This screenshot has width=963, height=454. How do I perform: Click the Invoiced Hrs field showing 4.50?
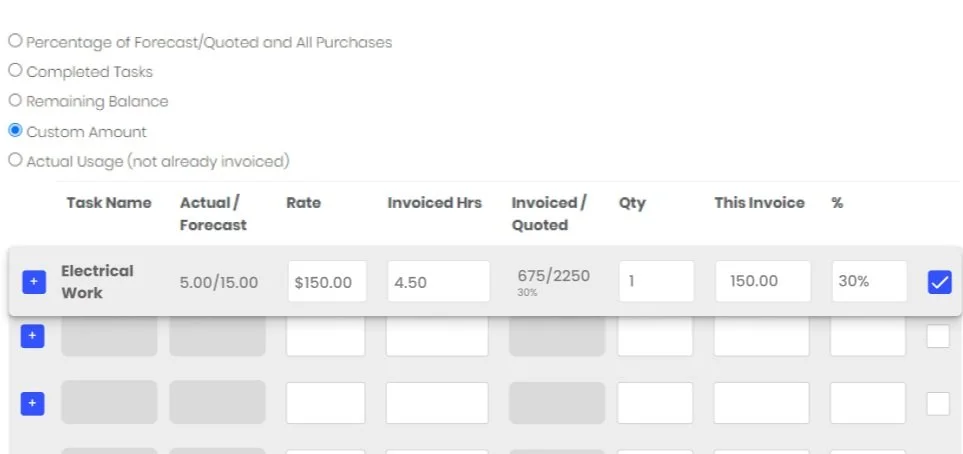(x=439, y=281)
